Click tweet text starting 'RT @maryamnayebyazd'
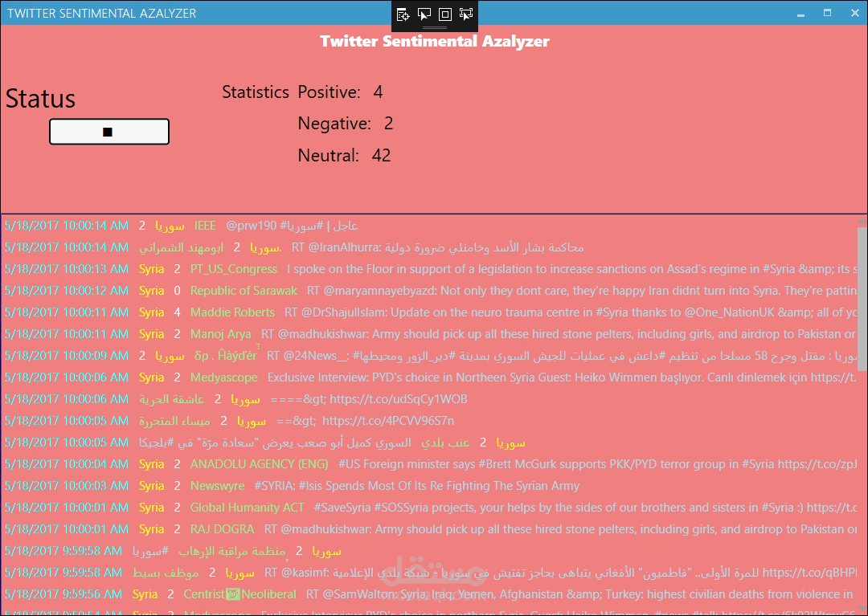The width and height of the screenshot is (868, 616). point(582,291)
